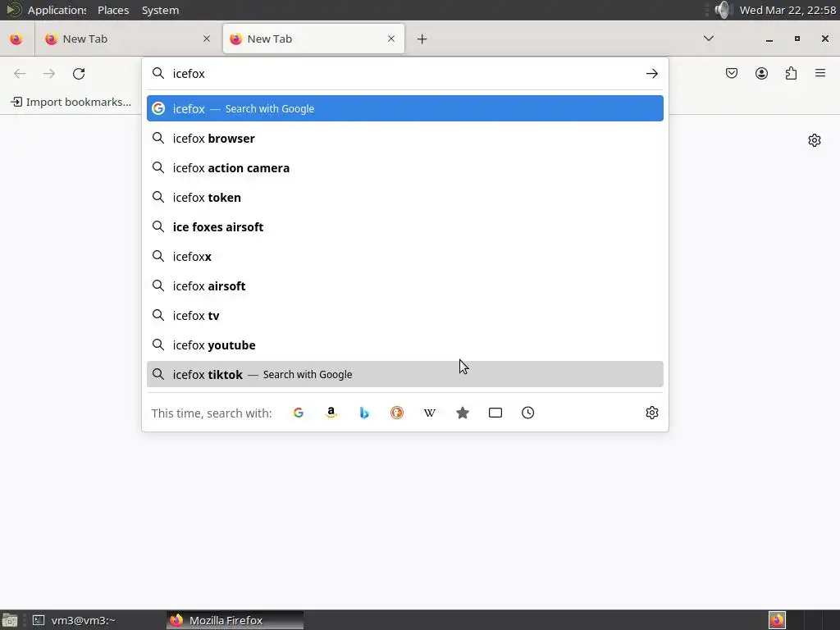Search this time with Bing icon
Image resolution: width=840 pixels, height=630 pixels.
tap(364, 413)
